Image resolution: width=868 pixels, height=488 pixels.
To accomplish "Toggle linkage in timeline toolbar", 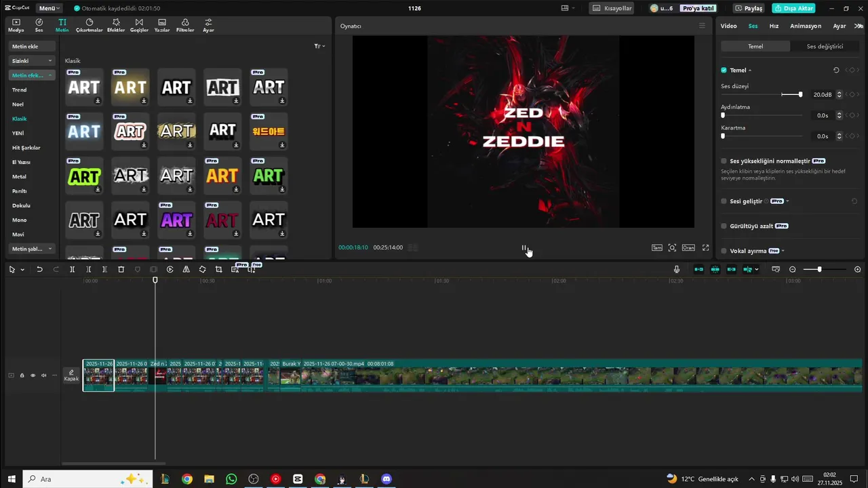I will pyautogui.click(x=731, y=269).
